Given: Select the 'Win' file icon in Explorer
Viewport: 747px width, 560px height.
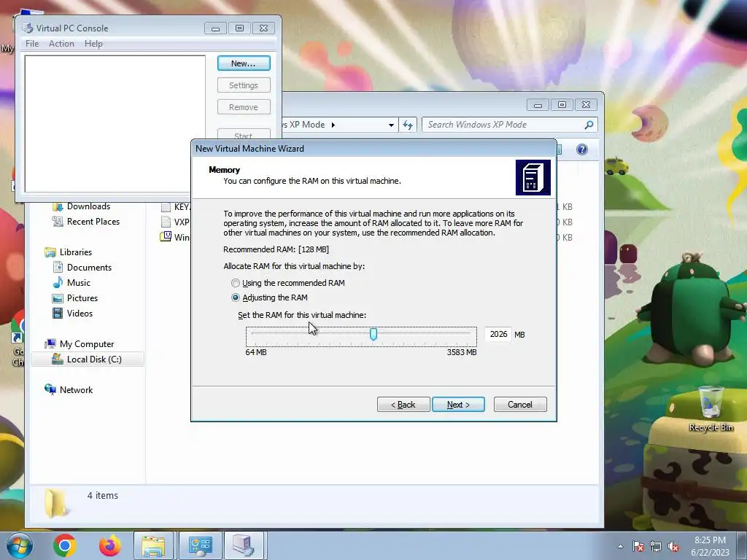Looking at the screenshot, I should click(166, 237).
